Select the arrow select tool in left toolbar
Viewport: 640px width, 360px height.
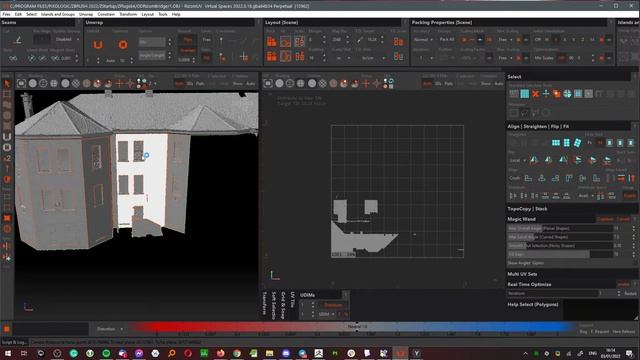coord(7,83)
